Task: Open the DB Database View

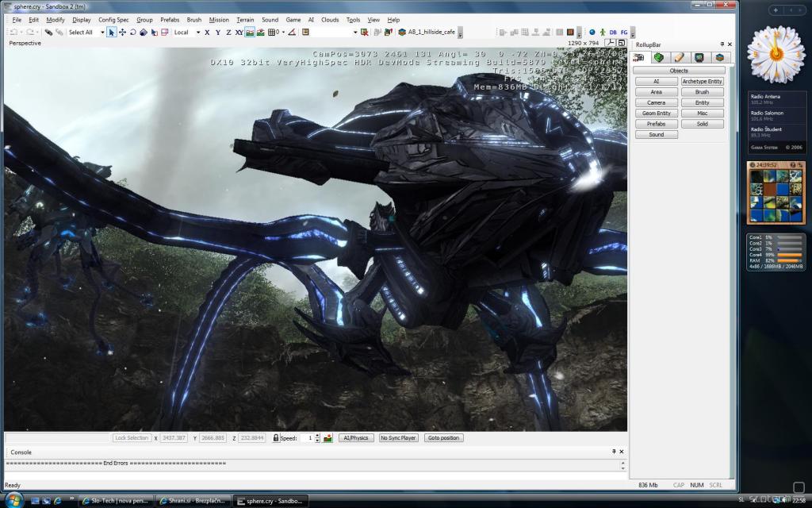Action: (x=613, y=32)
